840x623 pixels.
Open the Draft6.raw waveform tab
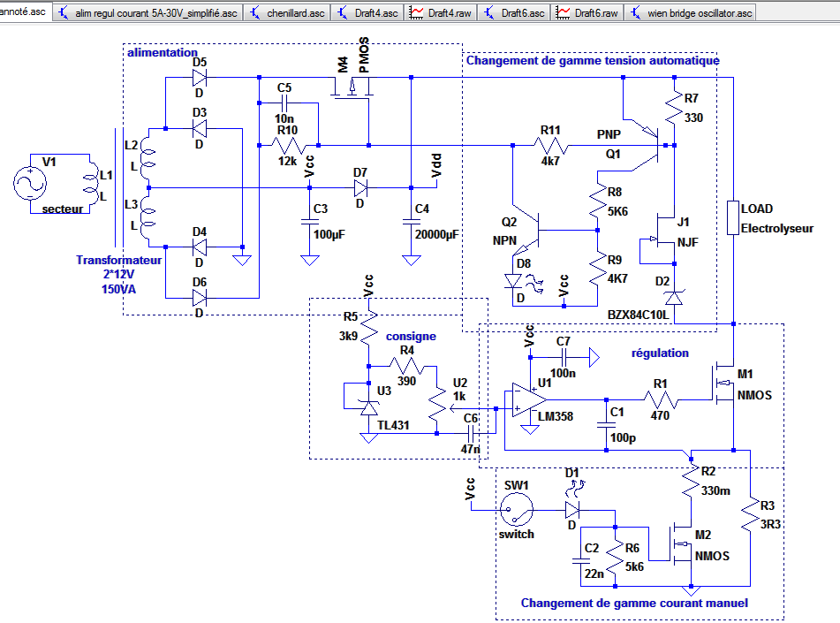[x=587, y=13]
